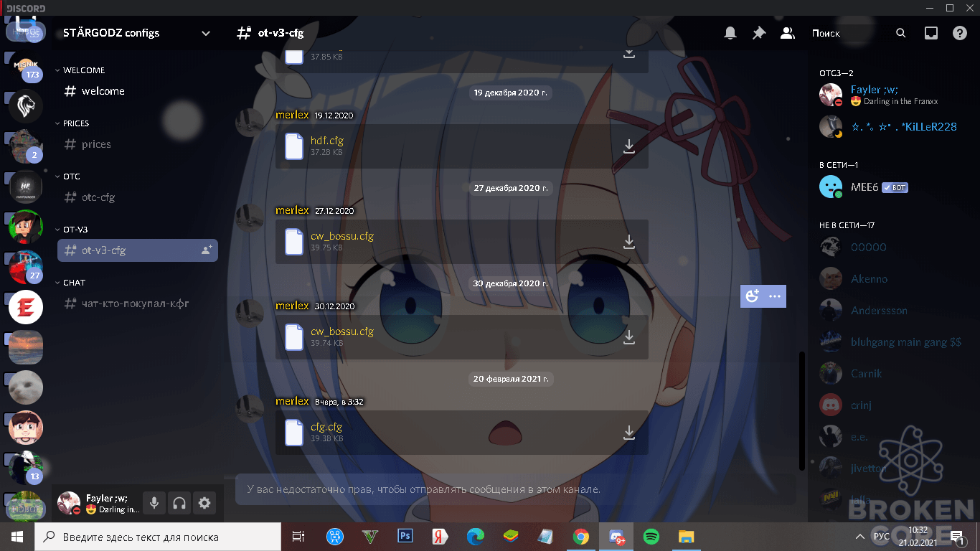Invite people to ot-v3-cfg channel
This screenshot has width=980, height=551.
207,250
